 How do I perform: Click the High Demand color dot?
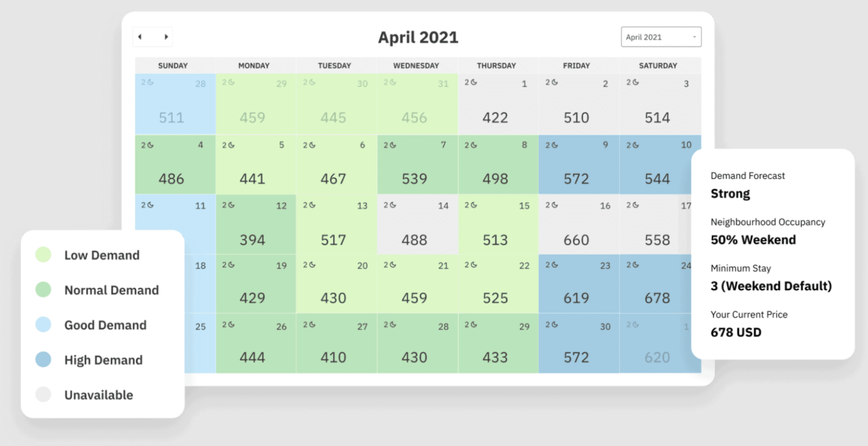pyautogui.click(x=44, y=360)
